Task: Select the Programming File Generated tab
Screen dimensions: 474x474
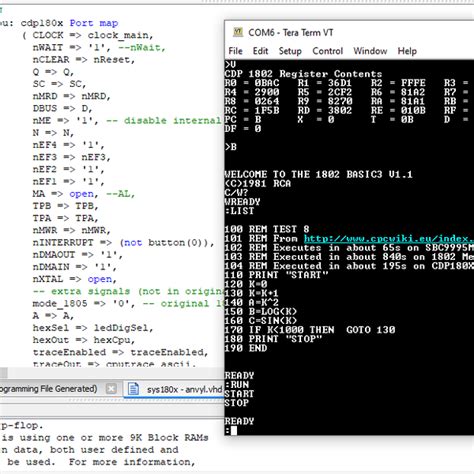Action: (49, 389)
